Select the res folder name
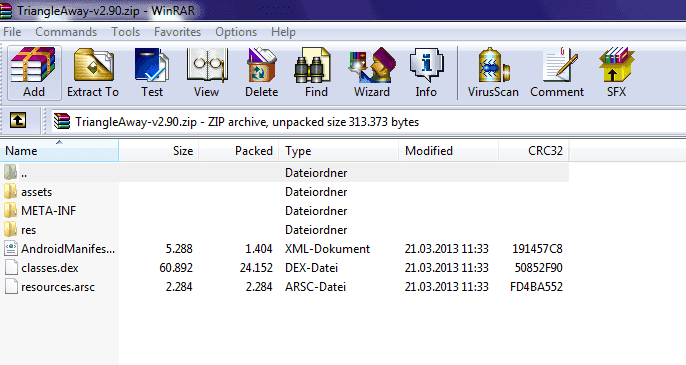The height and width of the screenshot is (365, 686). [x=28, y=230]
